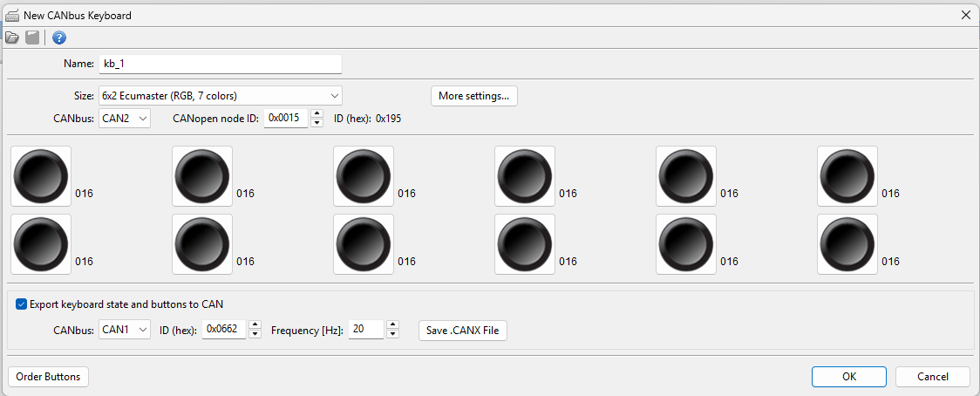Increment the CANopen node ID value

(317, 113)
